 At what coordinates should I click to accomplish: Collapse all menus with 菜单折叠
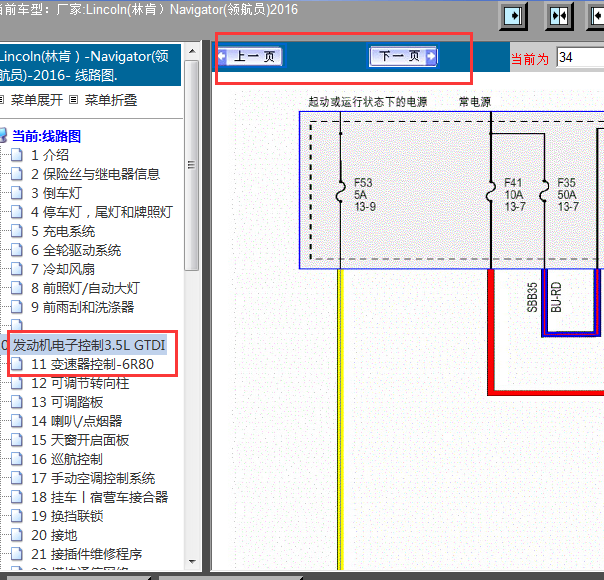(111, 100)
